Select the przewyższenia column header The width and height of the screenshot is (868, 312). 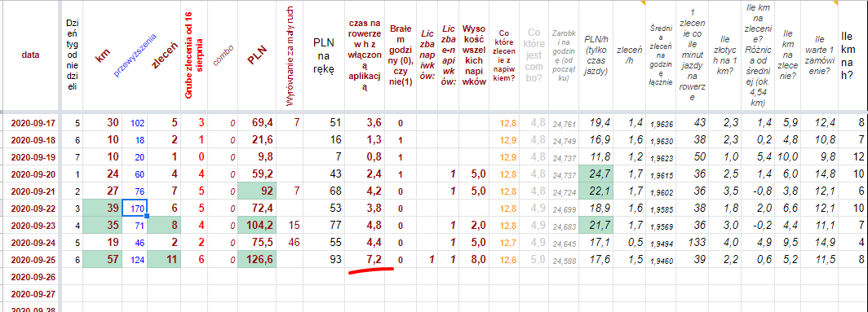tap(134, 55)
